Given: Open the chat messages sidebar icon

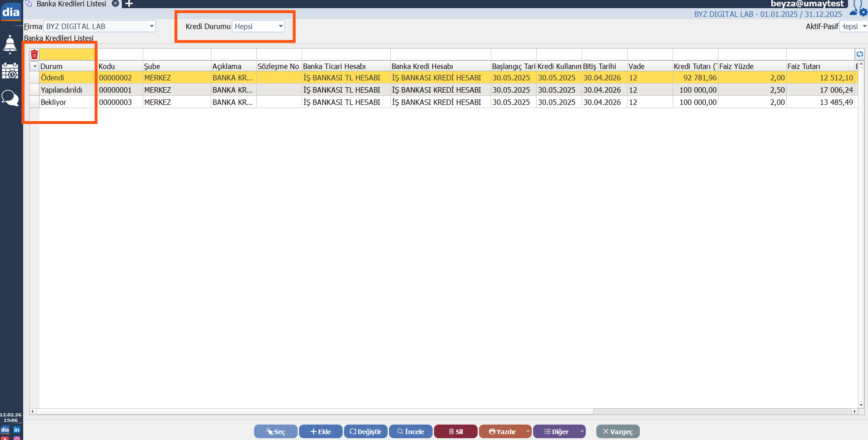Looking at the screenshot, I should pos(10,98).
